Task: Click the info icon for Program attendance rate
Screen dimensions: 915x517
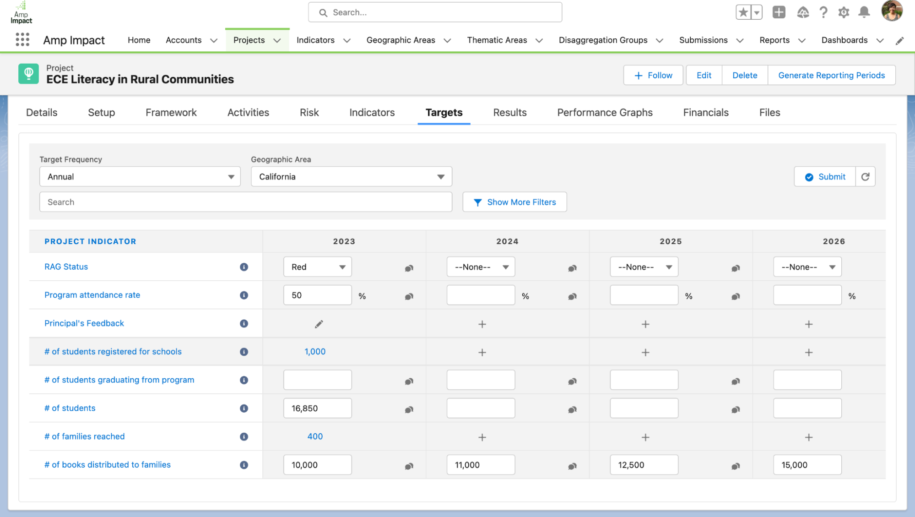Action: pyautogui.click(x=244, y=295)
